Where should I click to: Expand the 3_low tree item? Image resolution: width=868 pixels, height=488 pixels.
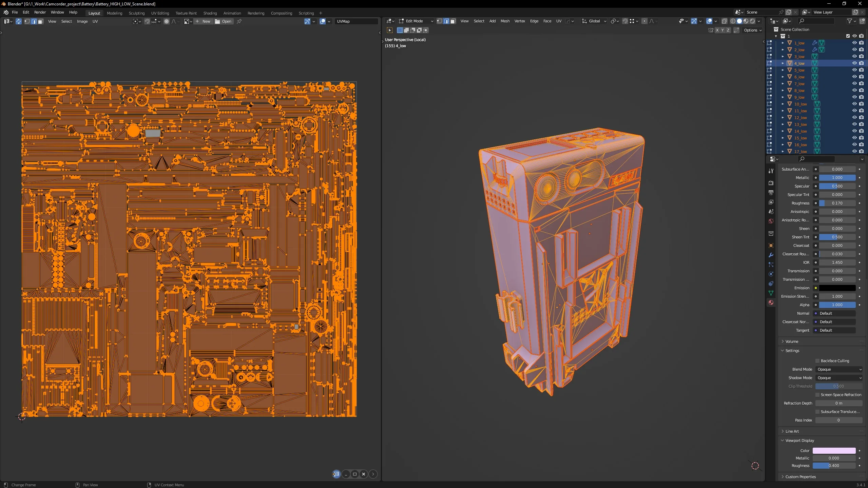tap(783, 56)
